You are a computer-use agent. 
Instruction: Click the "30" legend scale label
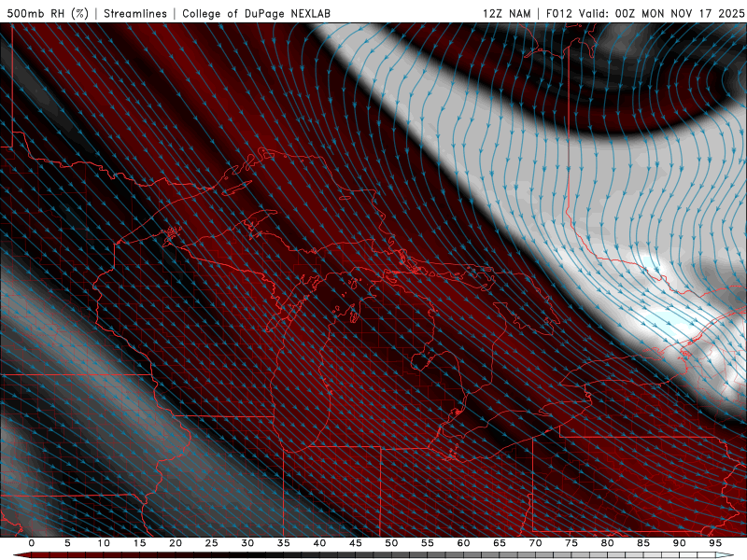point(247,543)
